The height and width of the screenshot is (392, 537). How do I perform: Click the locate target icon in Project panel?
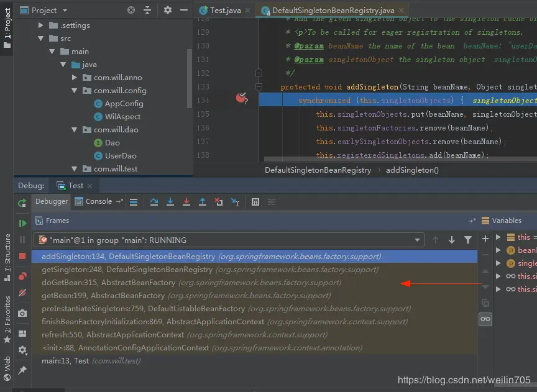click(x=131, y=11)
